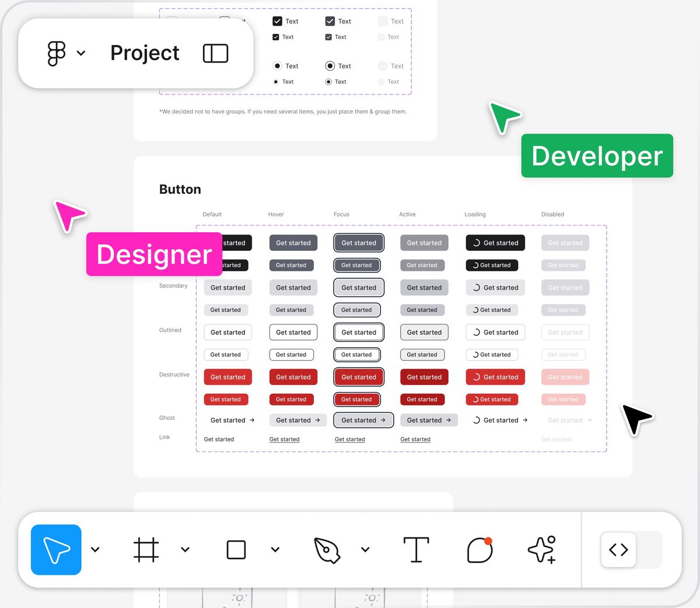Select the large radio with dark outline ring
This screenshot has height=608, width=700.
point(330,66)
